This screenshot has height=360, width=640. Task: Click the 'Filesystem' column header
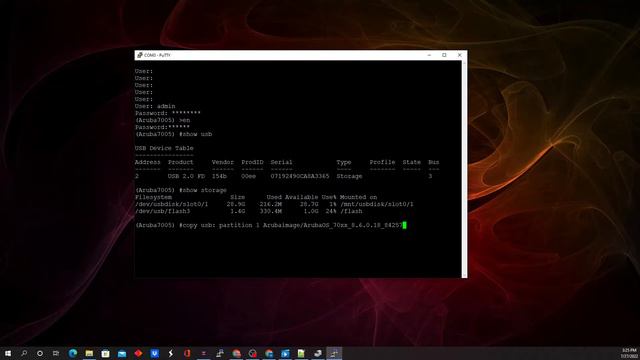tap(153, 197)
